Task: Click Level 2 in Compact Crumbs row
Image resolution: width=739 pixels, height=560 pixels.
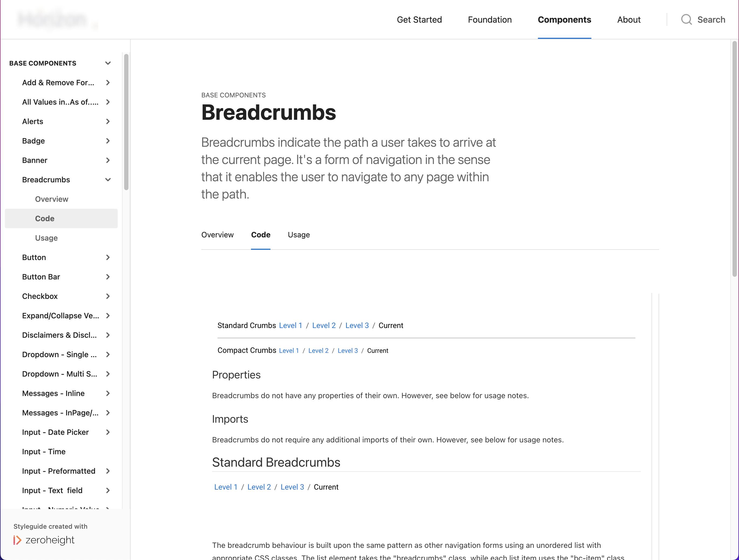Action: 318,351
